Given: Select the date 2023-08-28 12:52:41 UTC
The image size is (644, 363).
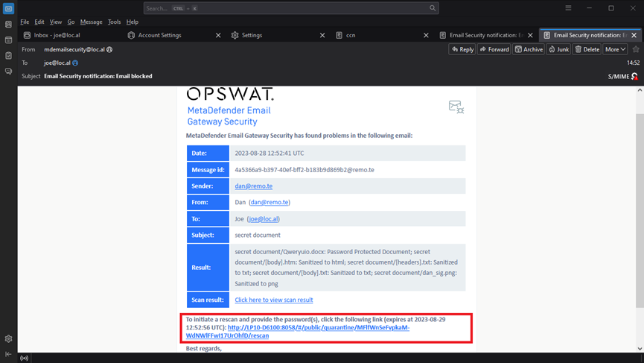Looking at the screenshot, I should [x=270, y=153].
